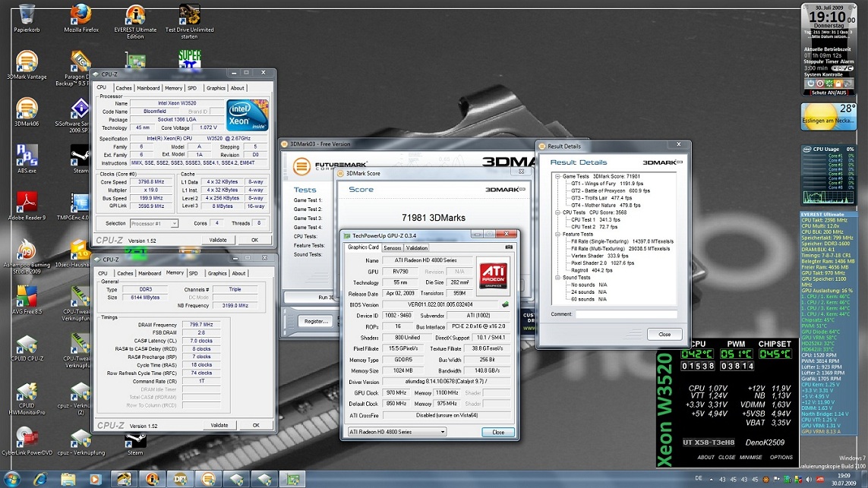Click the BIOS save chip icon in GPU-Z
The image size is (868, 488).
505,304
